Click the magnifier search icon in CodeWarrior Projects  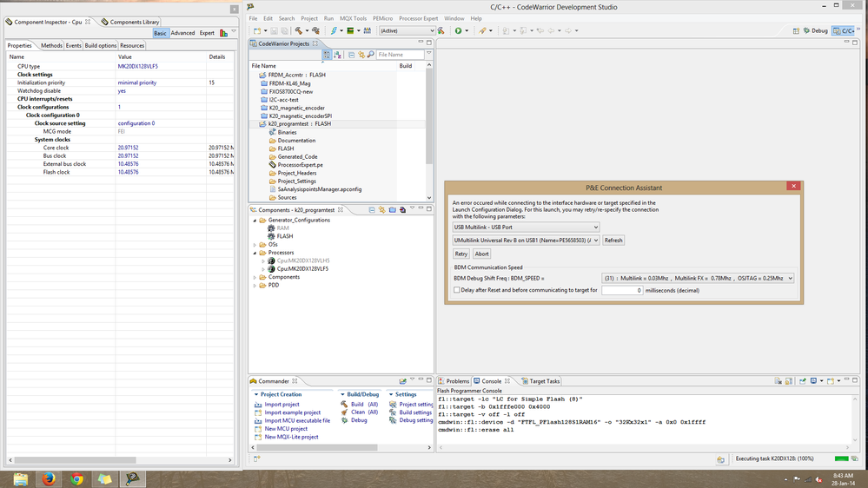pos(370,55)
